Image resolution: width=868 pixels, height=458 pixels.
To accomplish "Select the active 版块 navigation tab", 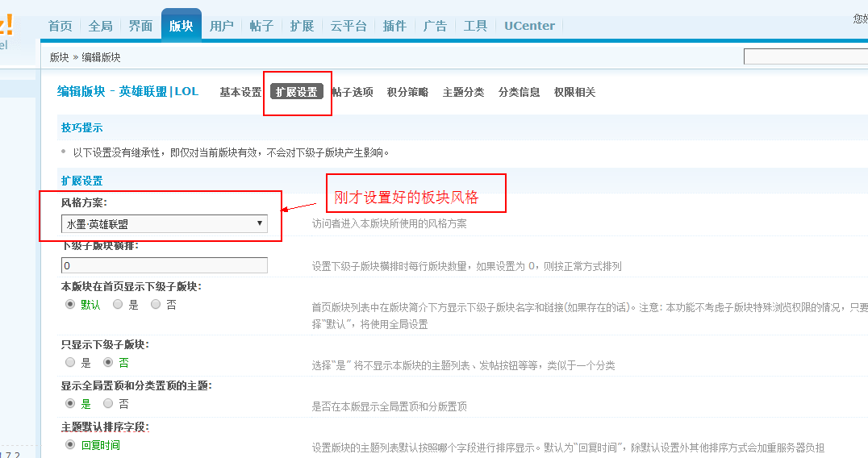I will coord(181,26).
